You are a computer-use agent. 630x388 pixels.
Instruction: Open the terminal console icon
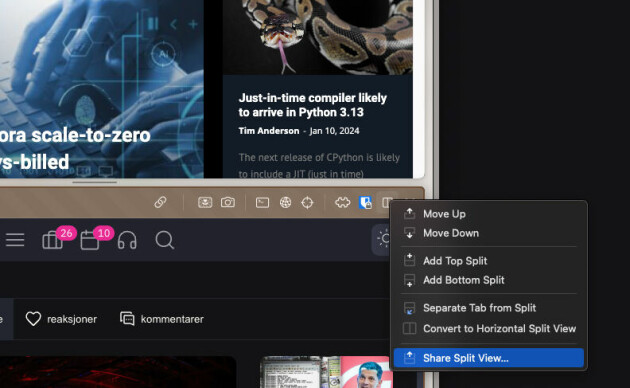point(262,202)
